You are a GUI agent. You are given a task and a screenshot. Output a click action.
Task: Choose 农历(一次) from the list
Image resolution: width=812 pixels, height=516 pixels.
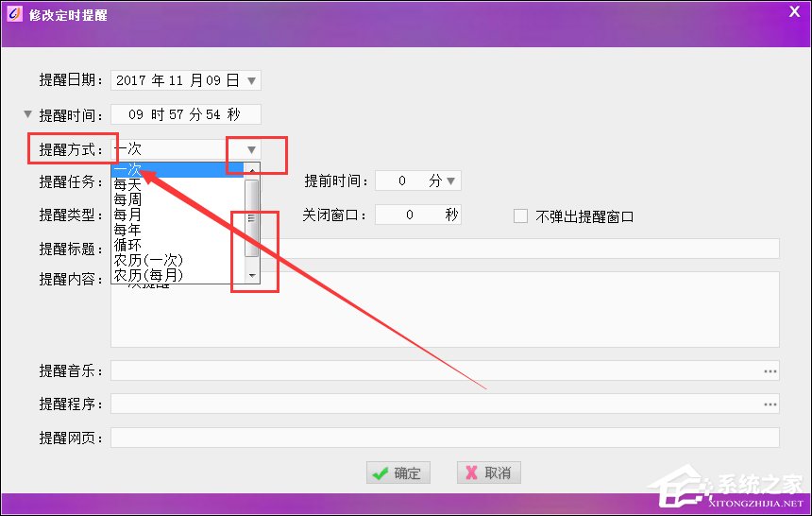[x=177, y=260]
